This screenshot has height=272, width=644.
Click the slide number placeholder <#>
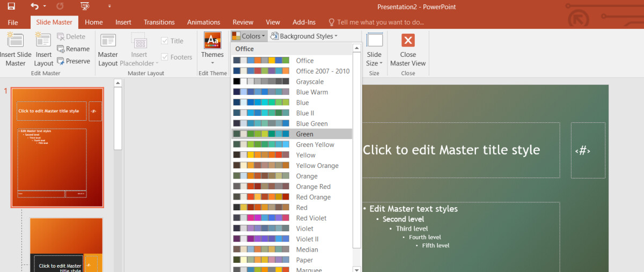click(x=588, y=150)
